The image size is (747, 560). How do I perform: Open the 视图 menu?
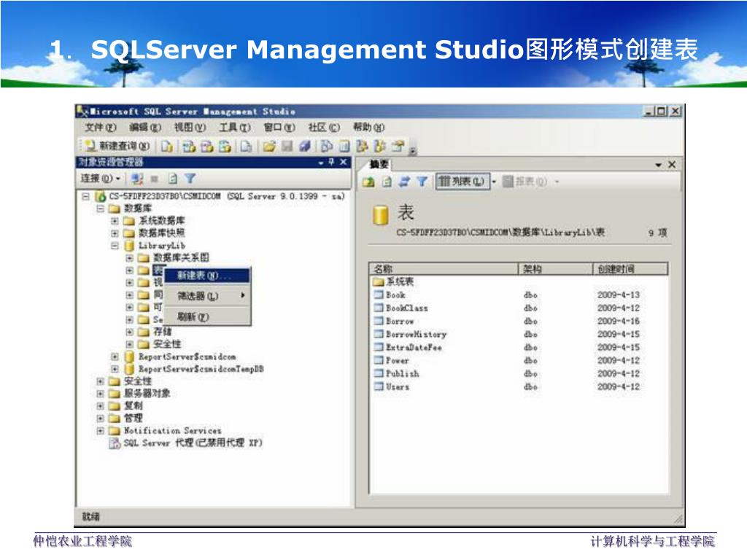pyautogui.click(x=190, y=128)
